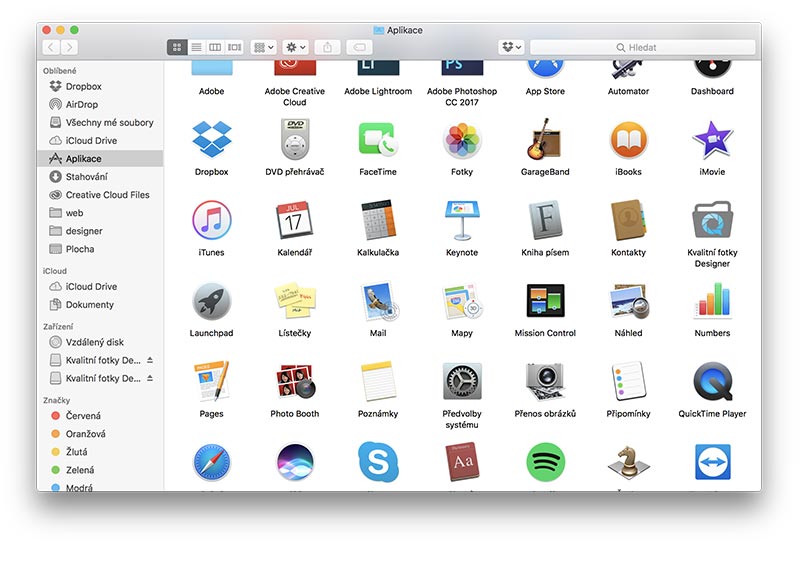Select the Skype app icon
This screenshot has width=800, height=568.
378,462
